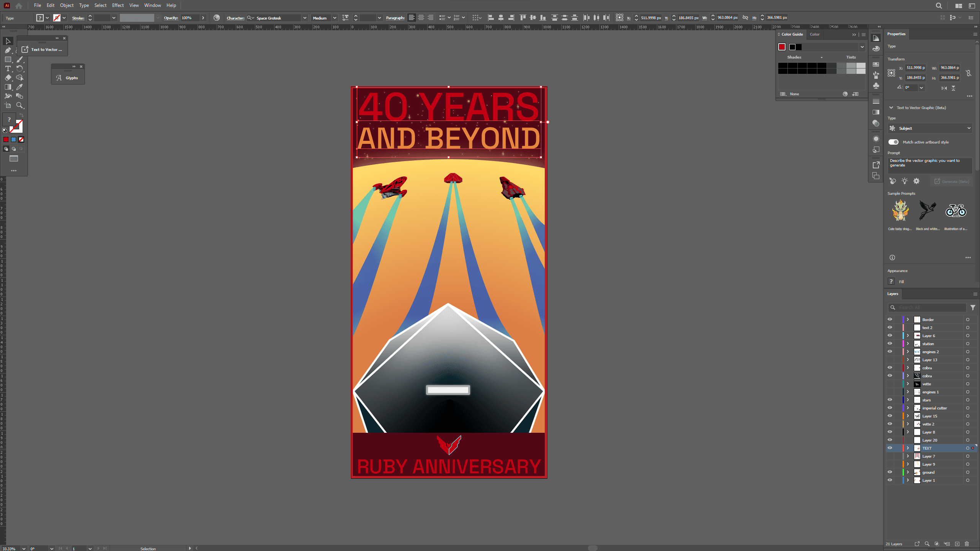
Task: Open the Effect menu
Action: (118, 5)
